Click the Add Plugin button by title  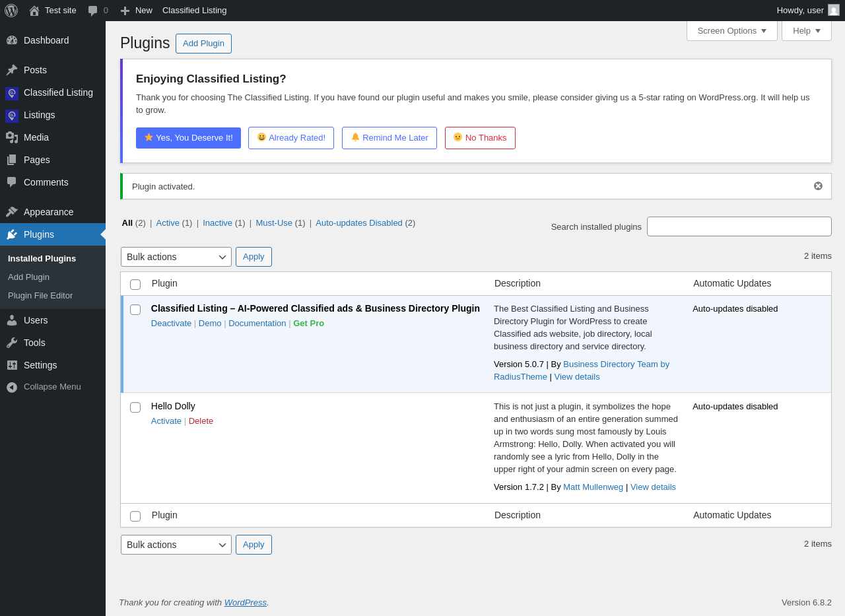(x=203, y=44)
